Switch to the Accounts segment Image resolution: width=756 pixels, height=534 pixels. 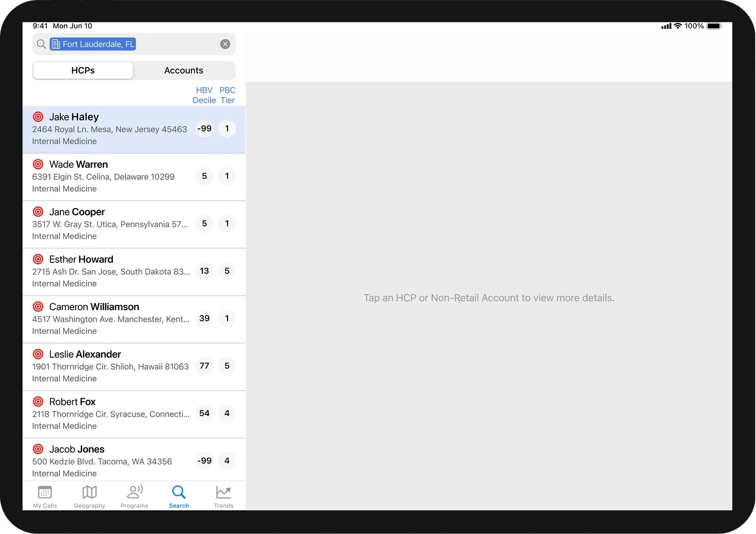pos(184,71)
